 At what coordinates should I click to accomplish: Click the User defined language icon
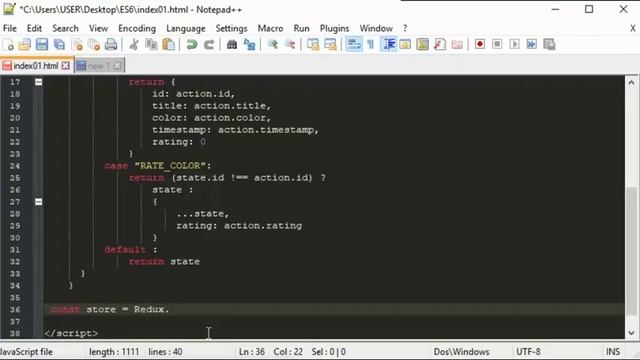point(405,44)
